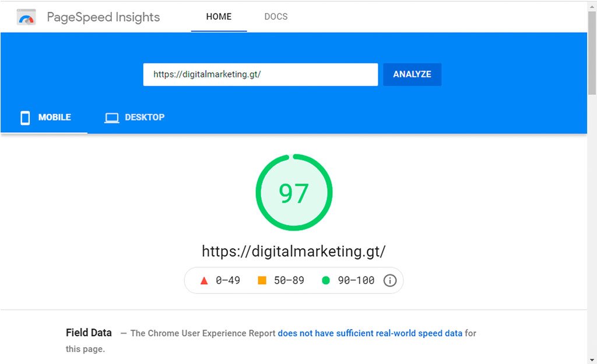Click the orange square 50–89 legend marker

(x=262, y=280)
